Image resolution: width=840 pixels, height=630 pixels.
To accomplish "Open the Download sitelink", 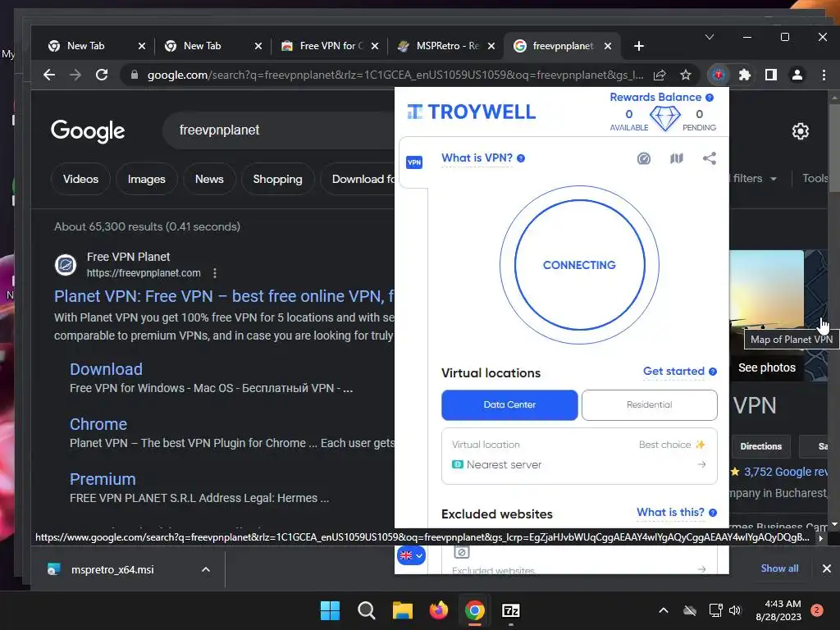I will pos(106,369).
